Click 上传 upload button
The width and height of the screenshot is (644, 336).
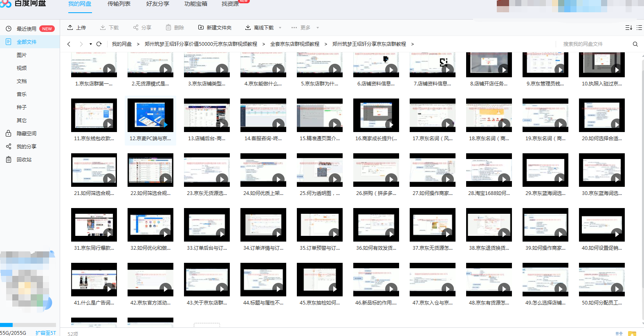coord(77,28)
